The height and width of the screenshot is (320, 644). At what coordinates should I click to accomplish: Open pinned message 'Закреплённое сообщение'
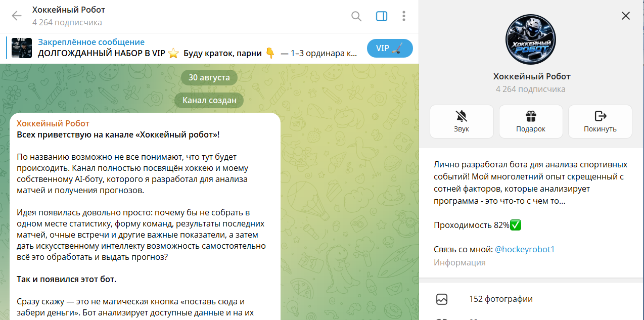point(91,42)
